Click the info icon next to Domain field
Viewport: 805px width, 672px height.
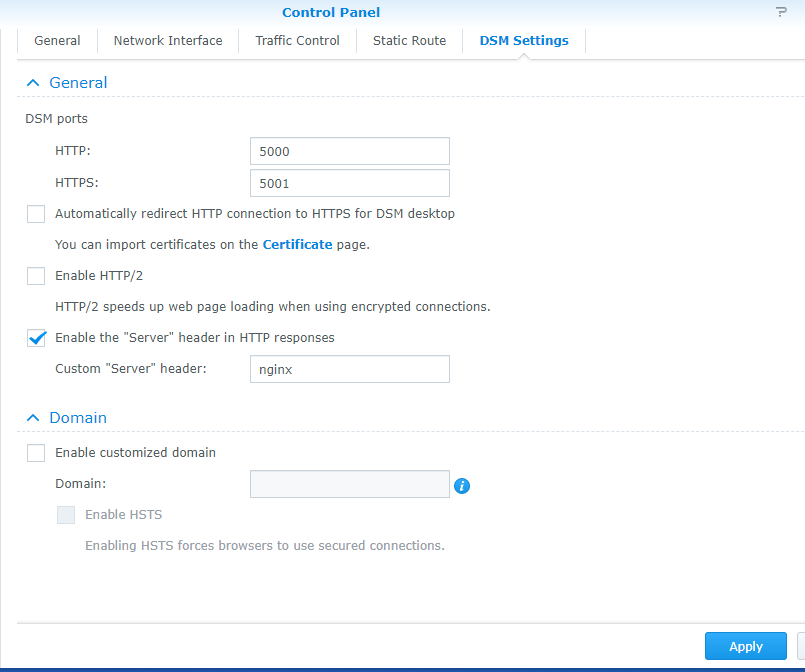[x=462, y=486]
